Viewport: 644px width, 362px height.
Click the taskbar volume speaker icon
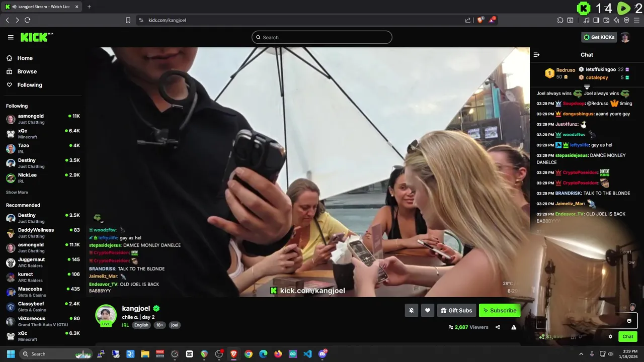click(x=610, y=354)
